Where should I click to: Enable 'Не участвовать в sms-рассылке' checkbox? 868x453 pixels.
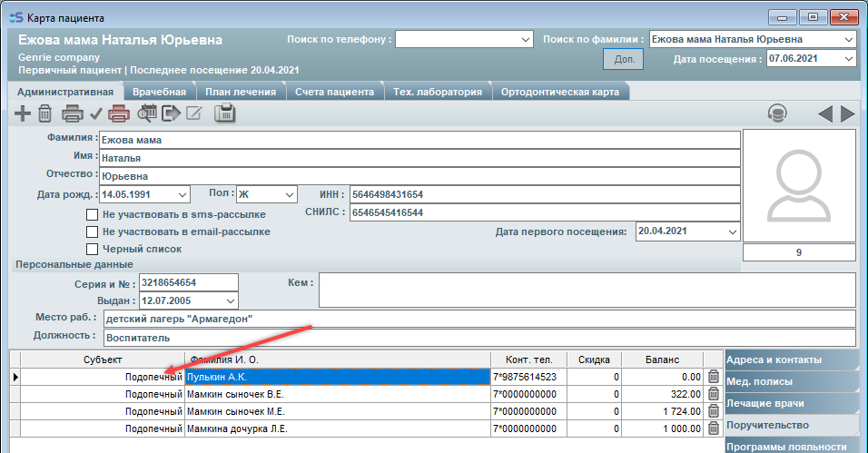(x=92, y=214)
